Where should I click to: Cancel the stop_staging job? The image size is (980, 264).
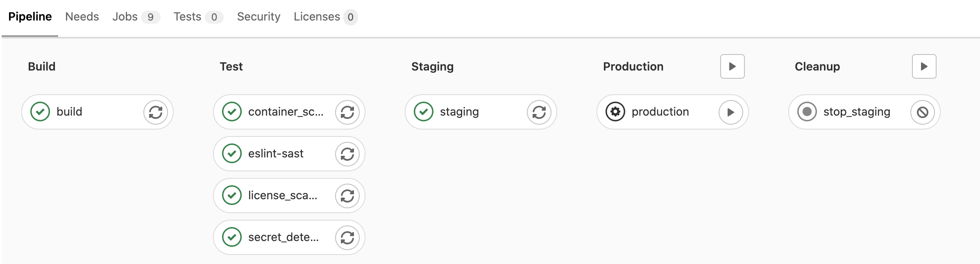coord(923,112)
